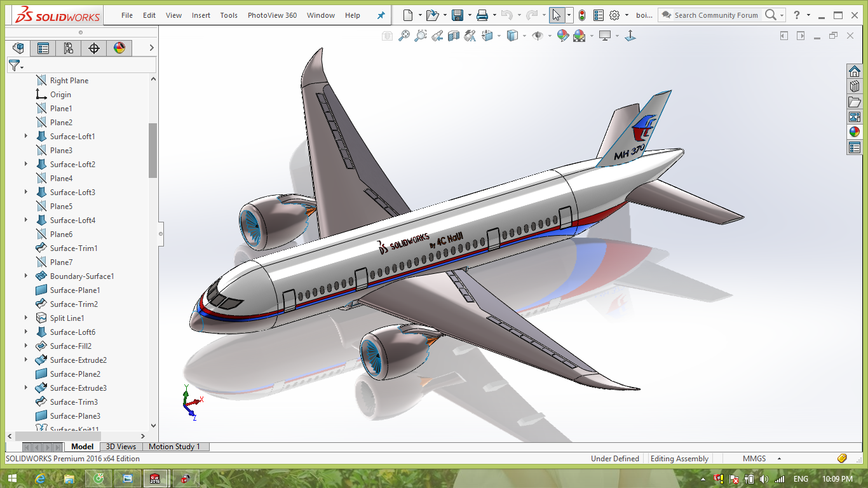Open View Palette in task pane
This screenshot has height=488, width=868.
[x=855, y=117]
